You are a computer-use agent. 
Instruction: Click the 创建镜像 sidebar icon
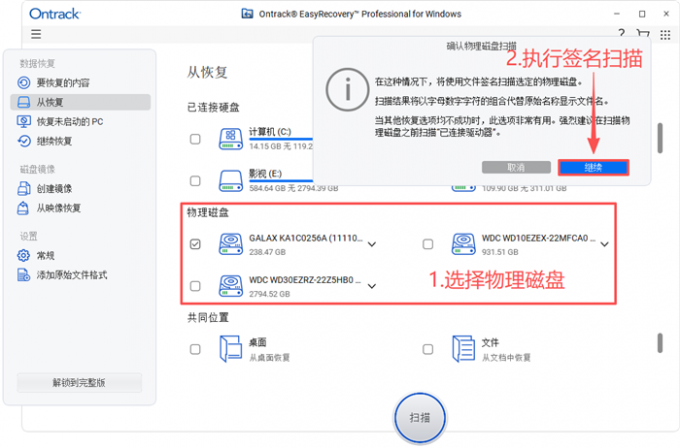(x=24, y=188)
